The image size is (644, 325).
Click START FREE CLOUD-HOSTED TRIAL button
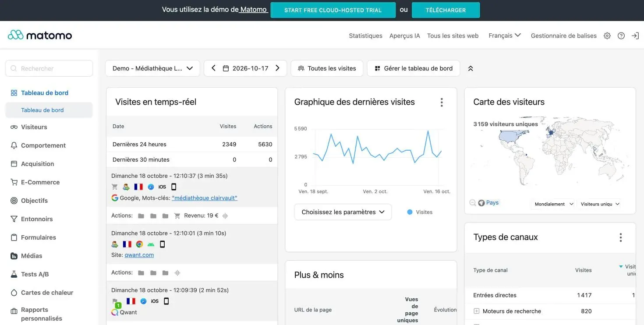[x=333, y=10]
